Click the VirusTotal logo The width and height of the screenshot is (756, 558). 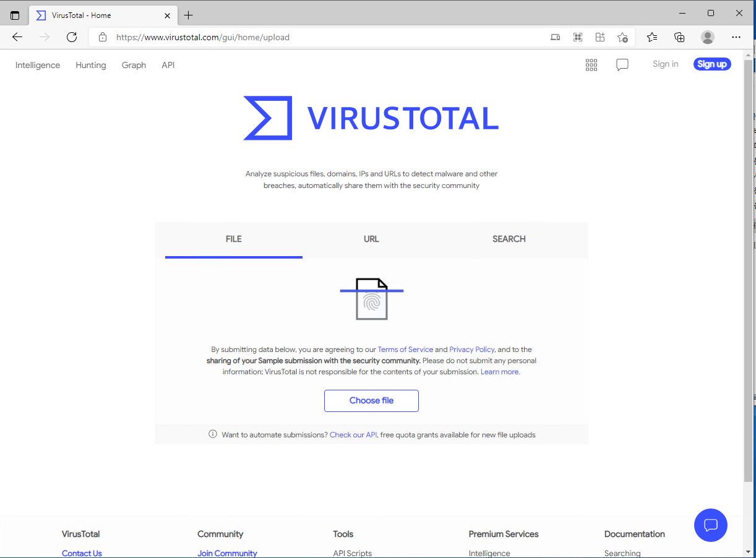[x=371, y=118]
